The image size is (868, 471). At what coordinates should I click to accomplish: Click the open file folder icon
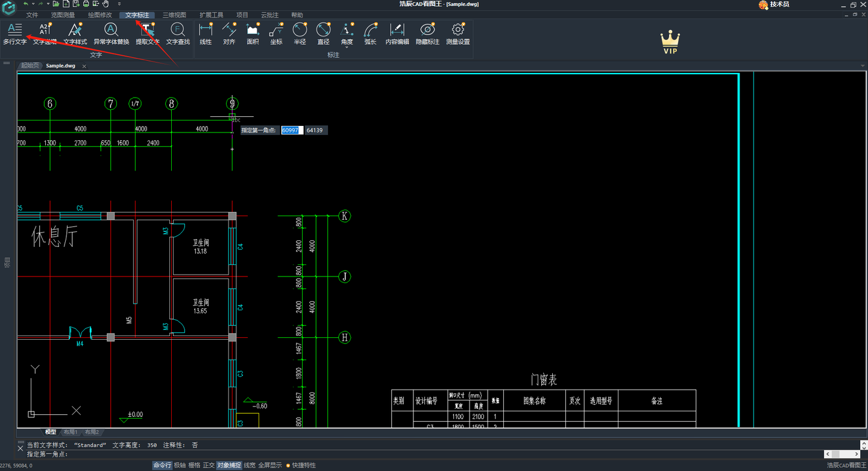point(56,4)
